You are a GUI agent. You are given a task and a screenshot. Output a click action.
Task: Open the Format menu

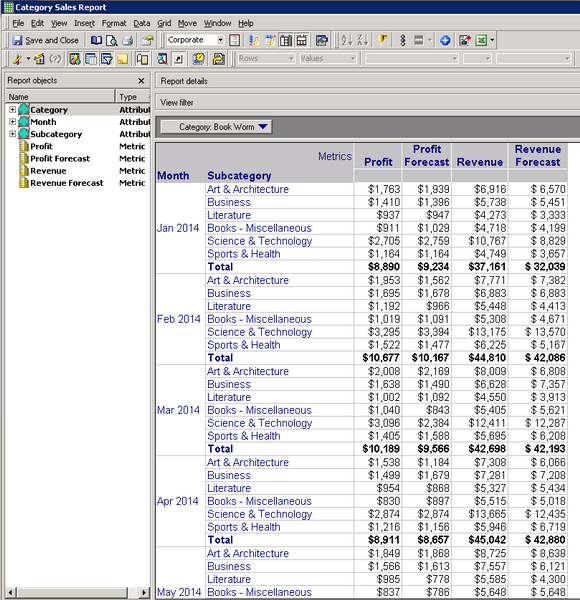[x=114, y=23]
